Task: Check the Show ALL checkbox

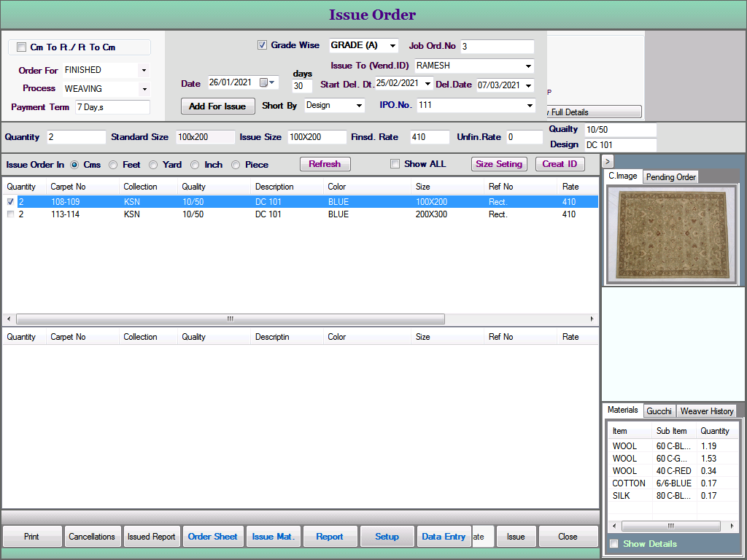Action: coord(395,164)
